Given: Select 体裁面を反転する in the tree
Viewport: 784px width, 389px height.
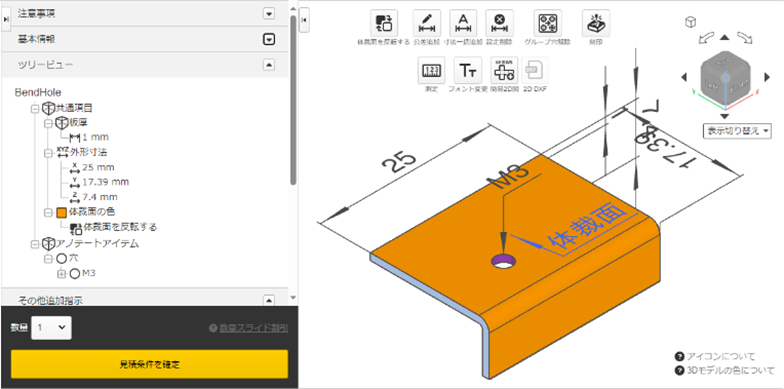Looking at the screenshot, I should (113, 228).
